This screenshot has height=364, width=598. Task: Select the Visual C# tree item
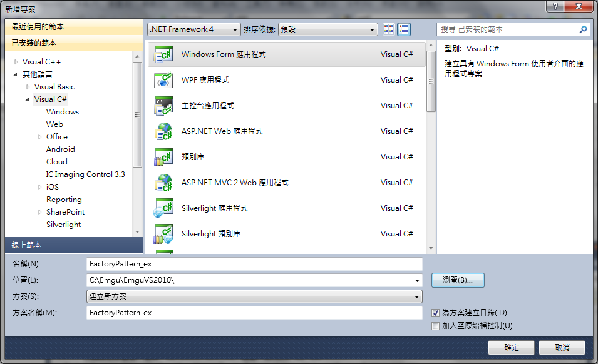pyautogui.click(x=50, y=99)
